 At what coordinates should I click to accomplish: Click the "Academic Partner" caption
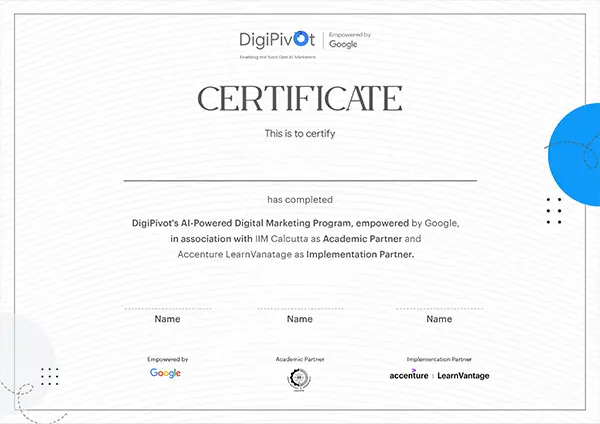point(300,359)
